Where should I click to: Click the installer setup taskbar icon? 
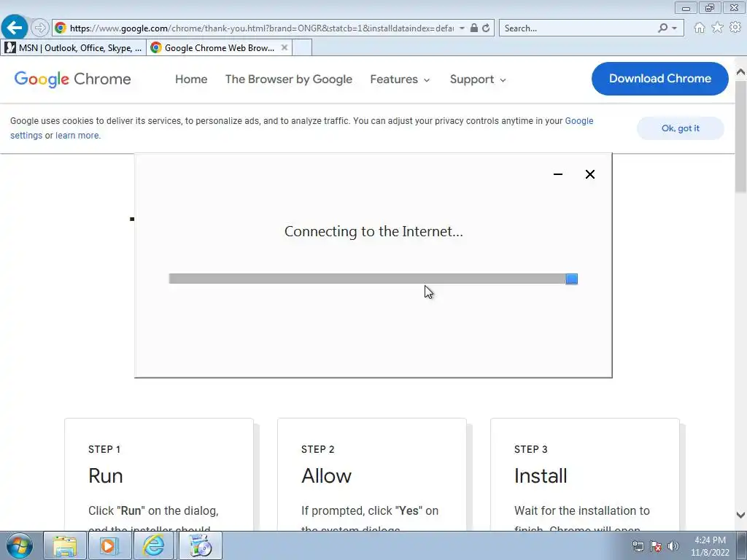click(200, 545)
